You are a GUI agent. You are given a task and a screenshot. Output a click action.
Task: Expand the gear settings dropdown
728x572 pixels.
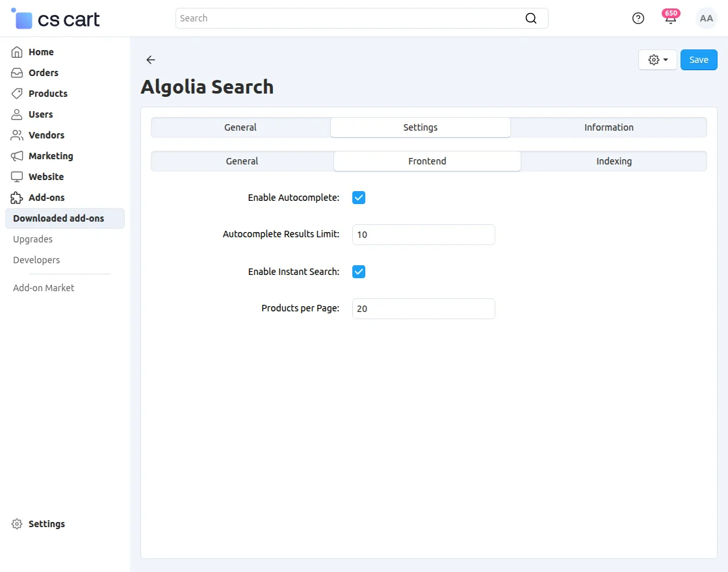click(658, 60)
